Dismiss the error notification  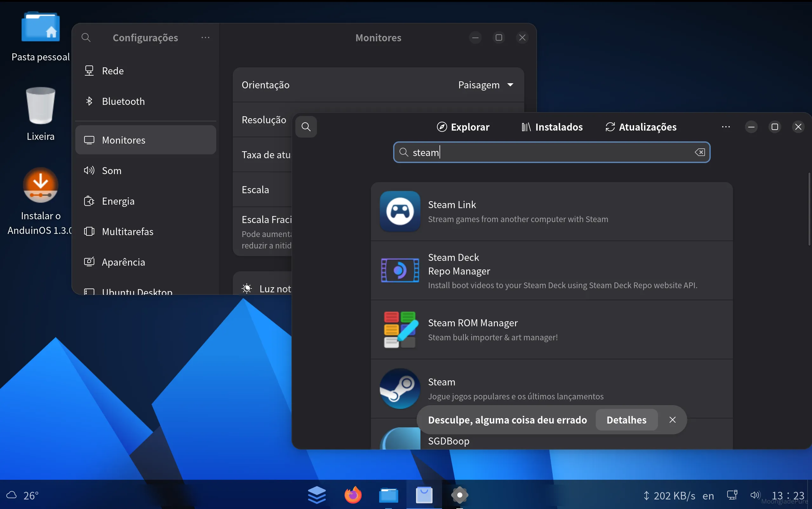pos(672,419)
